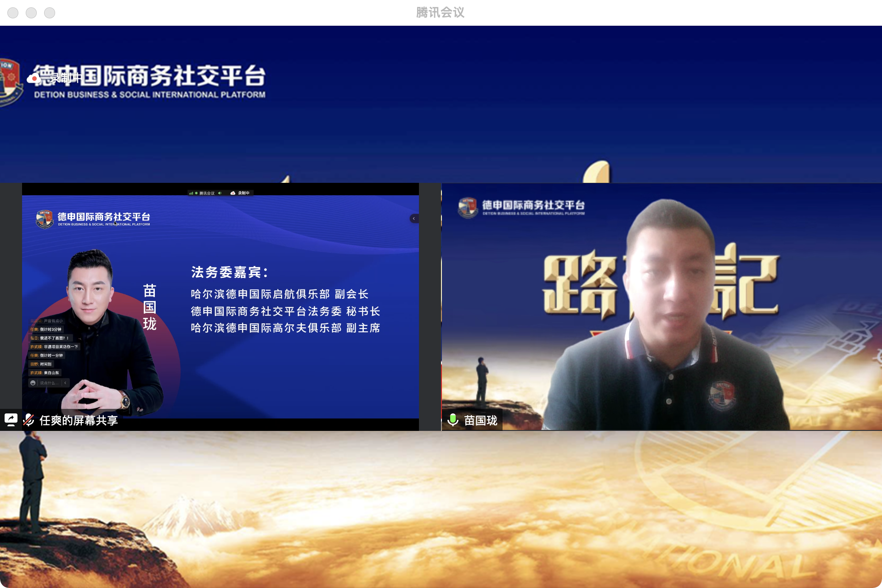Image resolution: width=882 pixels, height=588 pixels.
Task: Select the 苗国珑 speaker video tile
Action: [x=661, y=306]
